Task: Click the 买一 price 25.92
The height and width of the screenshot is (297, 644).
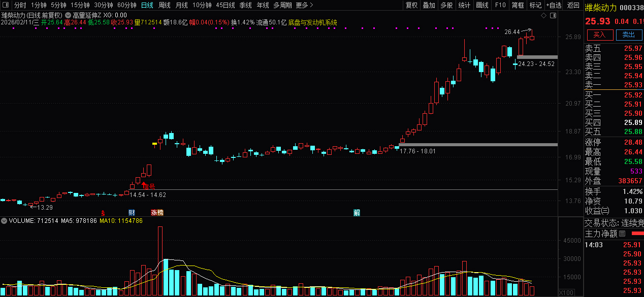Action: 633,95
